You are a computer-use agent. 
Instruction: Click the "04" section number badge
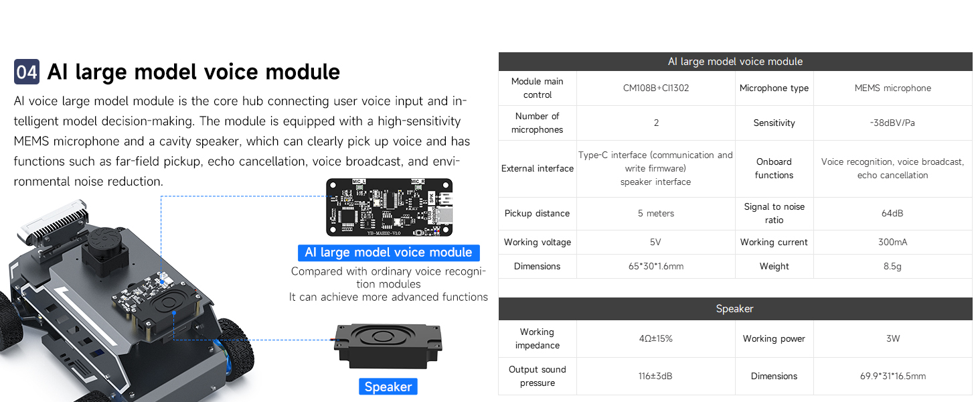(27, 72)
